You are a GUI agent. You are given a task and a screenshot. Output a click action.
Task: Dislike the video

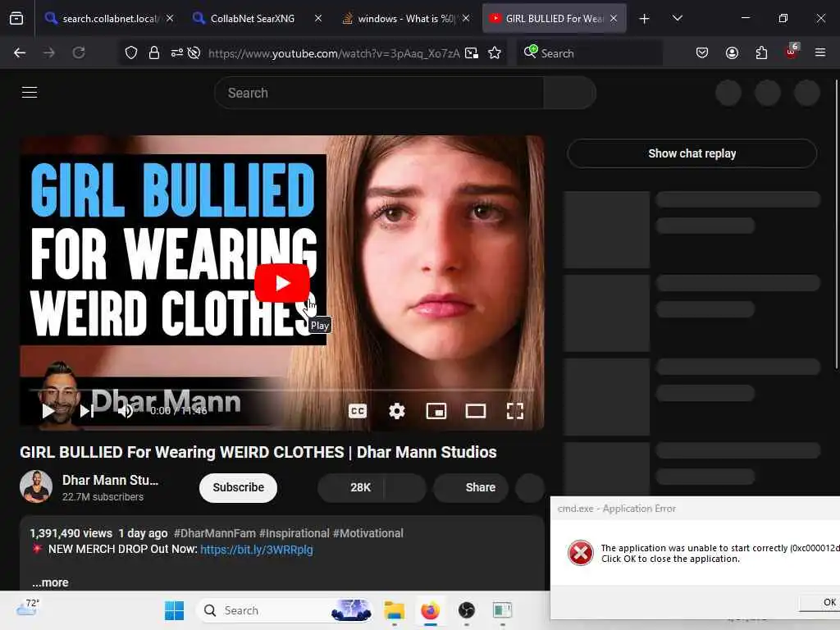point(405,487)
